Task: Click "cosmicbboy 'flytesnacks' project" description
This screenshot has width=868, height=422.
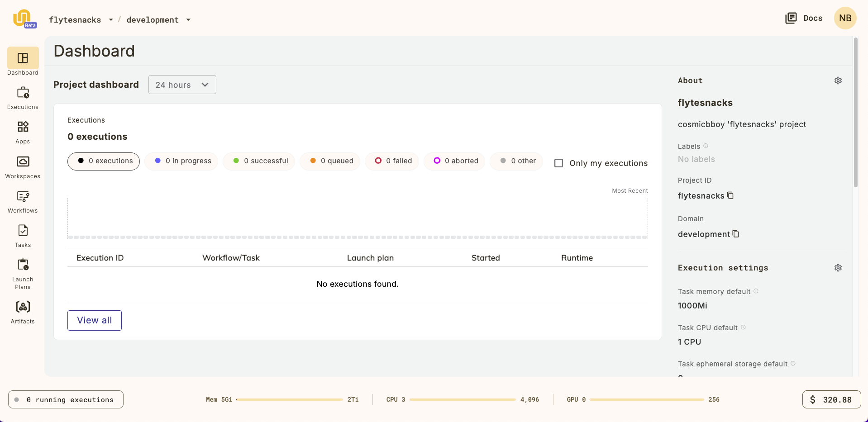Action: coord(742,124)
